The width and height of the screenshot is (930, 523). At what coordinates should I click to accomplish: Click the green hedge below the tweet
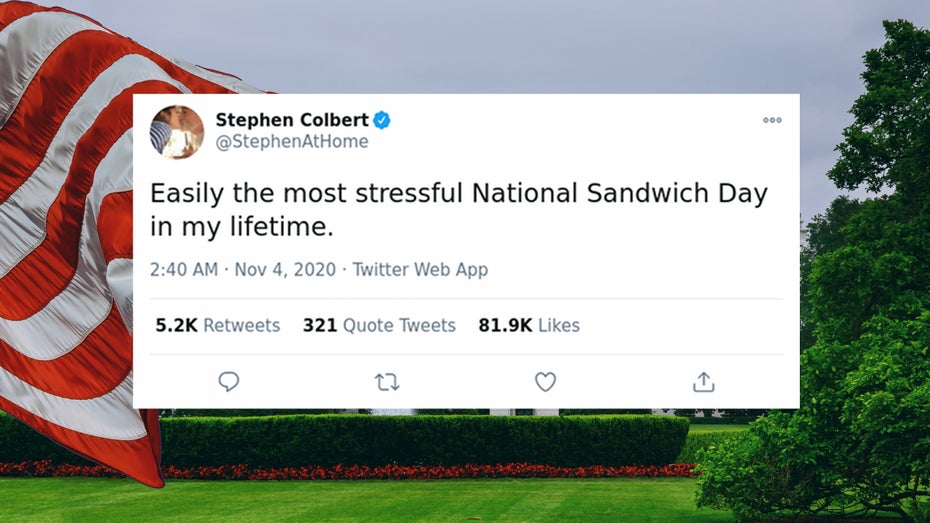pyautogui.click(x=420, y=440)
